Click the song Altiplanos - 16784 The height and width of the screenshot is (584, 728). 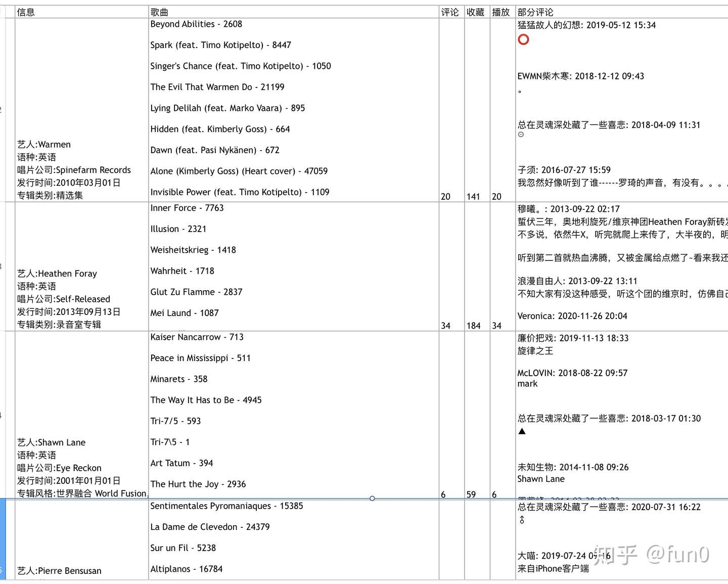point(186,569)
